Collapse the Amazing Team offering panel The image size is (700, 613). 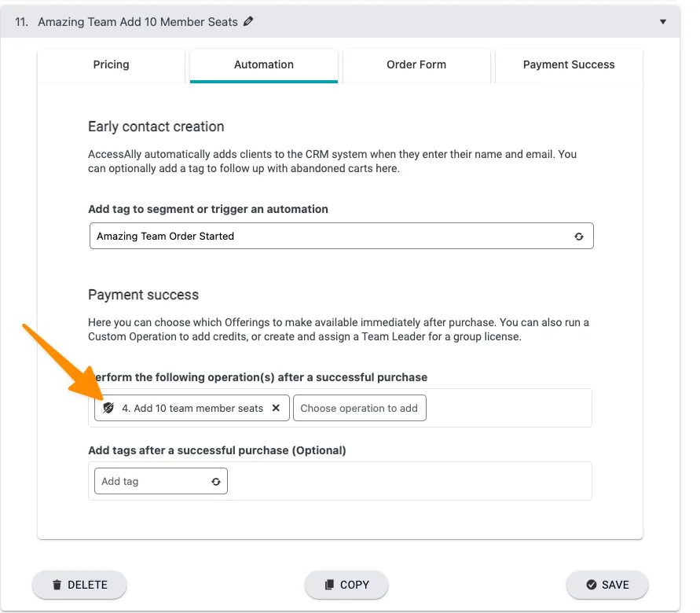pyautogui.click(x=662, y=22)
